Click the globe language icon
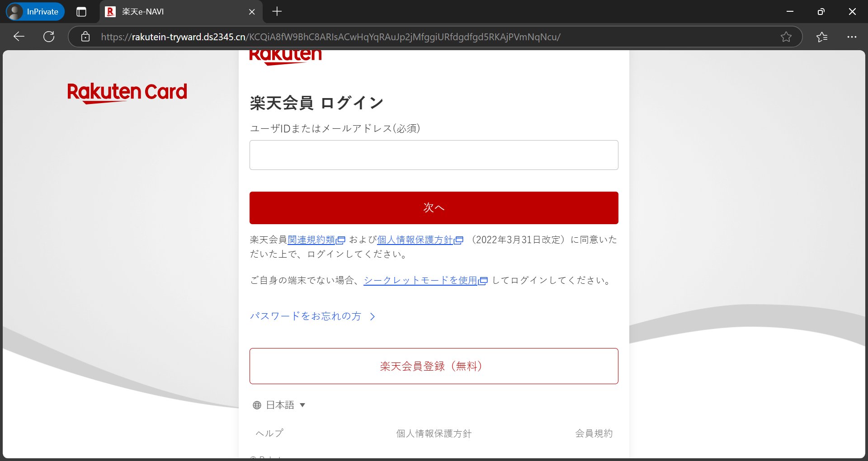Screen dimensions: 868x461 257,405
